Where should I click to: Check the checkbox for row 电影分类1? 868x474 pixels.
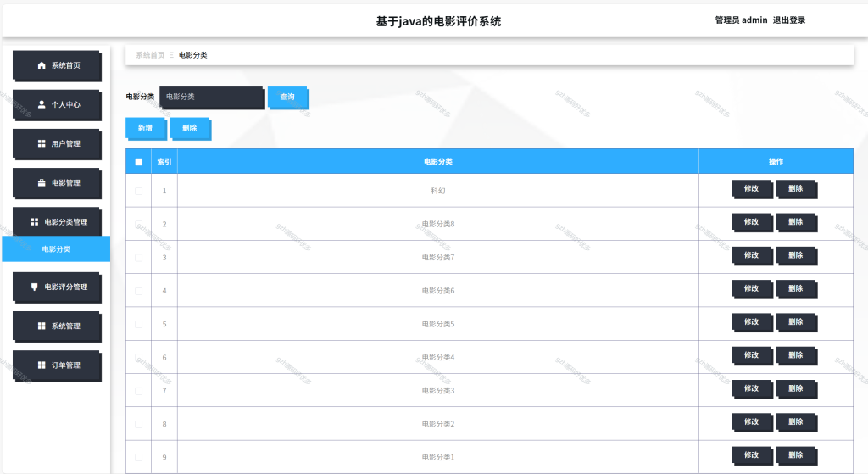[138, 457]
